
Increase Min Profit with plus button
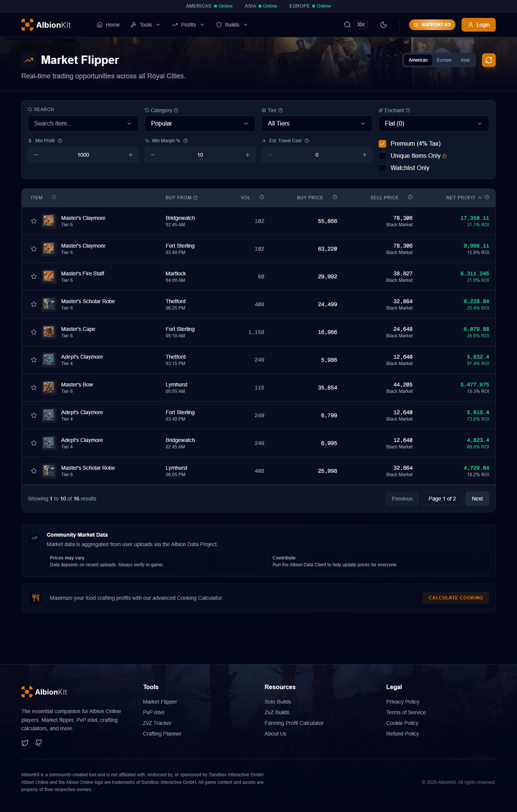click(x=131, y=155)
